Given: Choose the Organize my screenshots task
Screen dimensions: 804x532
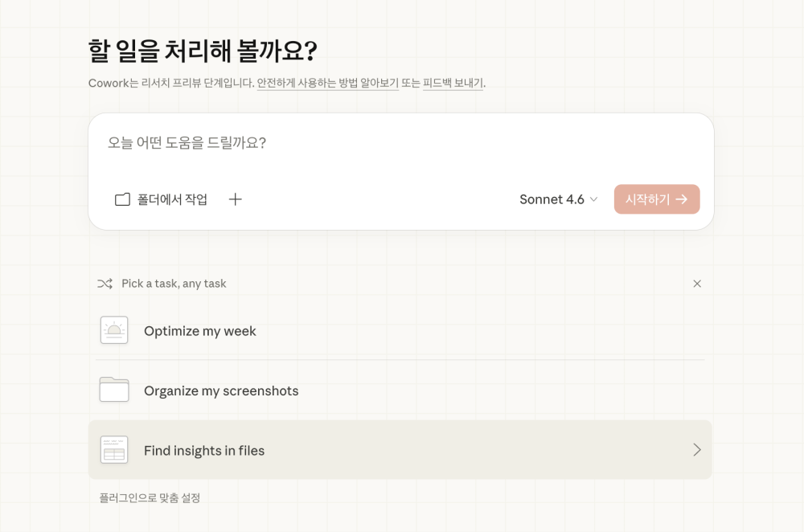Looking at the screenshot, I should click(x=221, y=391).
